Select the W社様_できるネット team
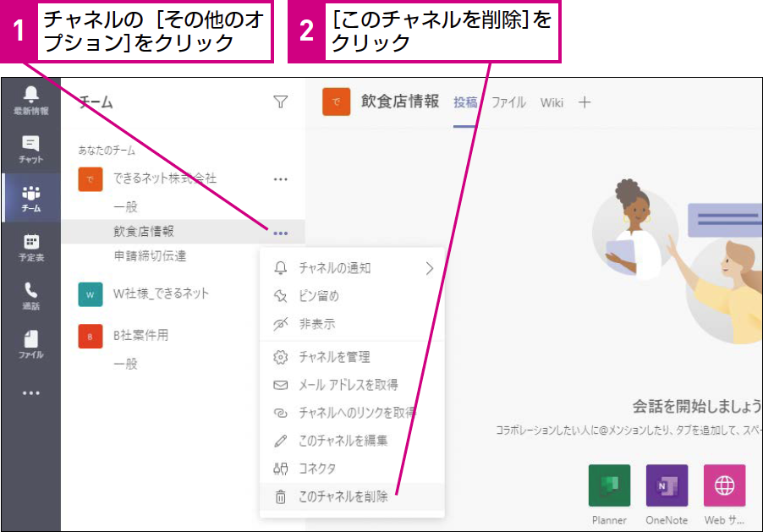Viewport: 763px width, 532px height. coord(161,293)
